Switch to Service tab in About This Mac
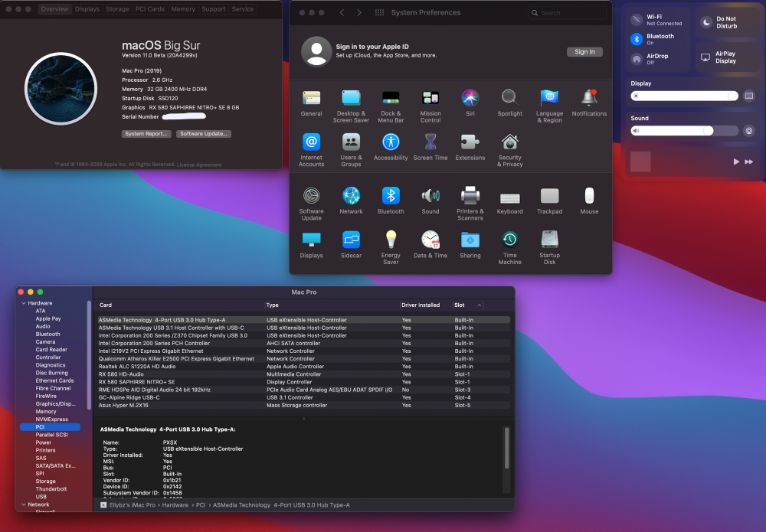766x532 pixels. click(x=243, y=8)
